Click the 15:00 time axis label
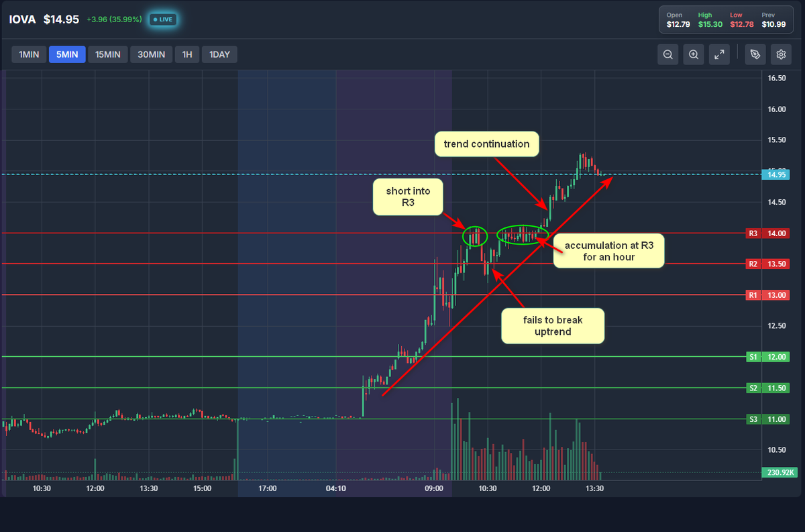Image resolution: width=805 pixels, height=532 pixels. [x=202, y=488]
